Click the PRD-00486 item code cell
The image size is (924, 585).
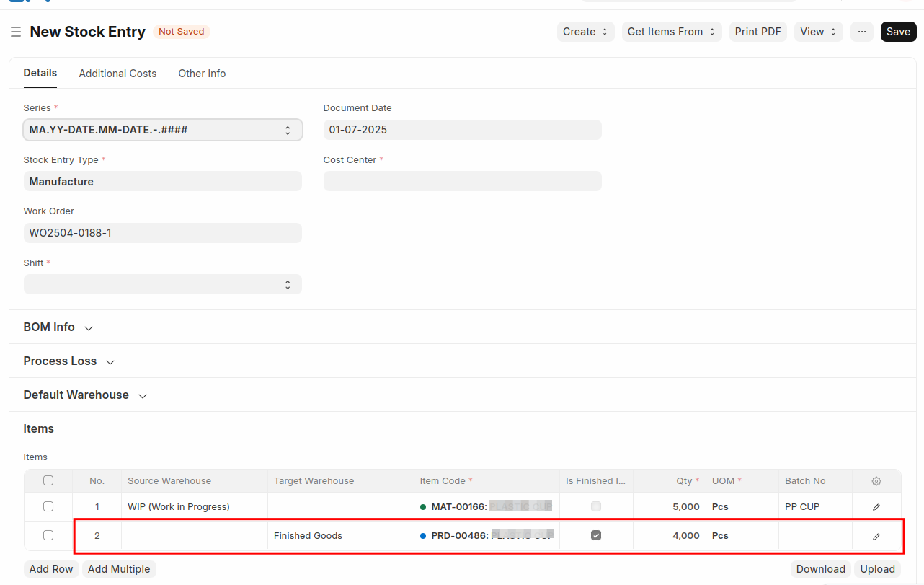coord(487,536)
